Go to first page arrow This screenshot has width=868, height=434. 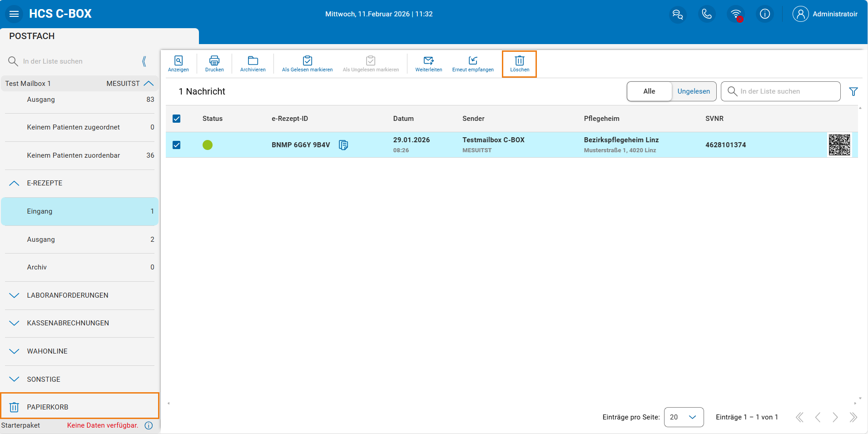point(800,417)
